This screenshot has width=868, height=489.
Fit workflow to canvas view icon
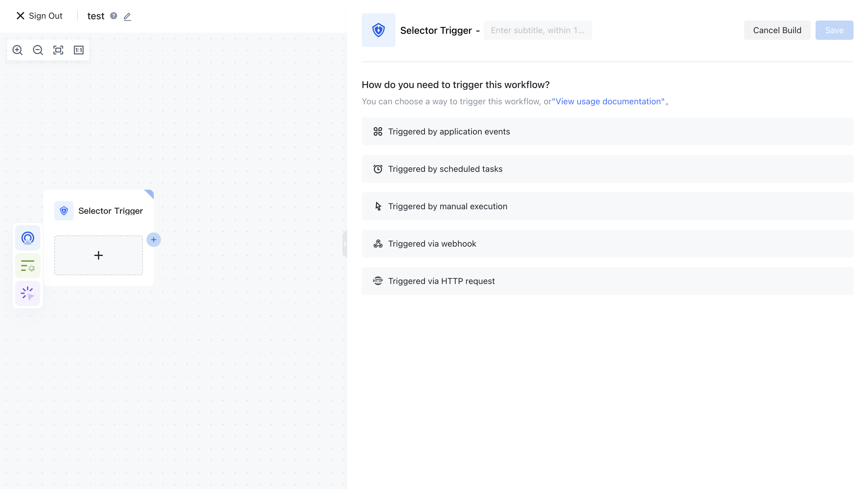pos(58,50)
